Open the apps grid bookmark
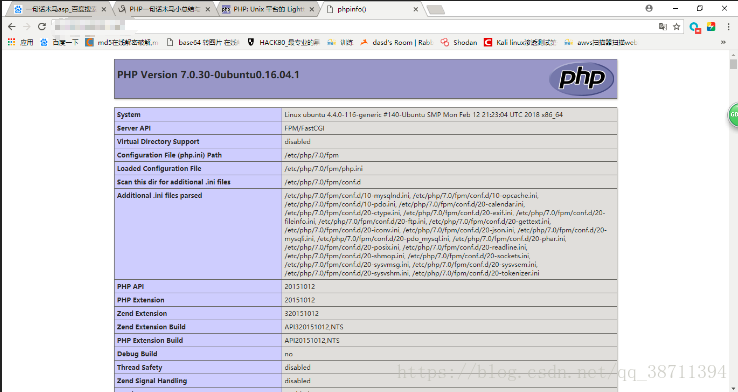 21,42
